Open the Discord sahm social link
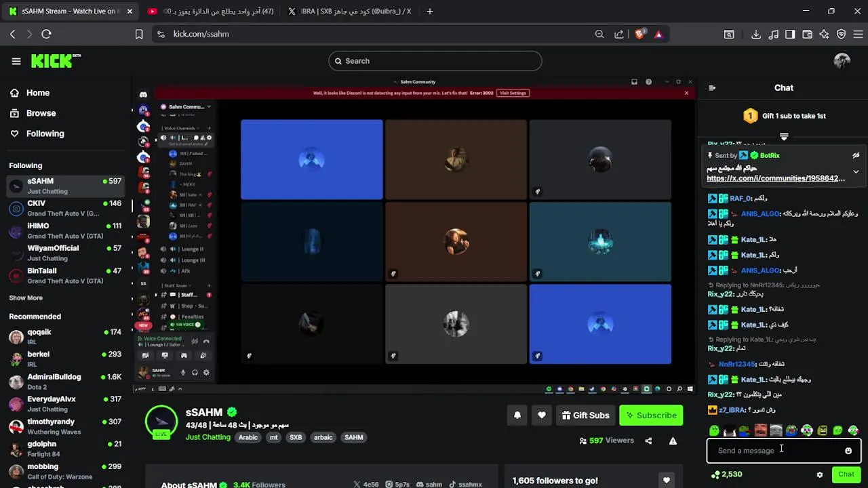This screenshot has height=488, width=868. [429, 485]
